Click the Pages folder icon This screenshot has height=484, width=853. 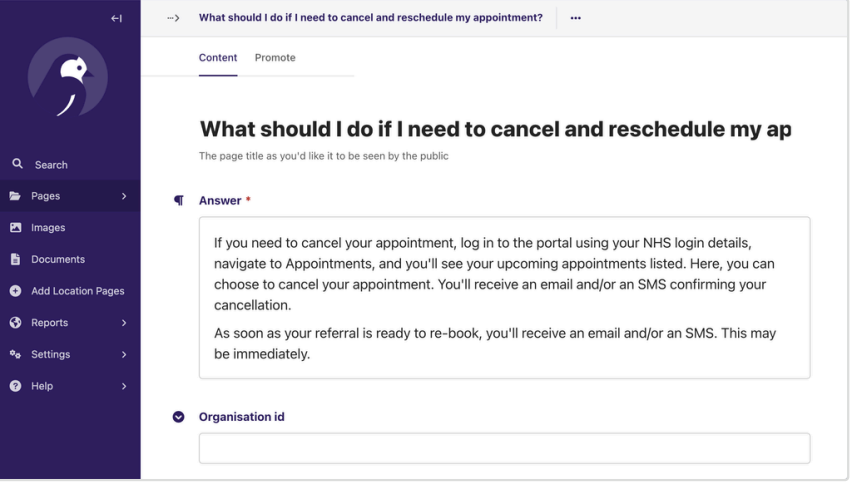[15, 196]
